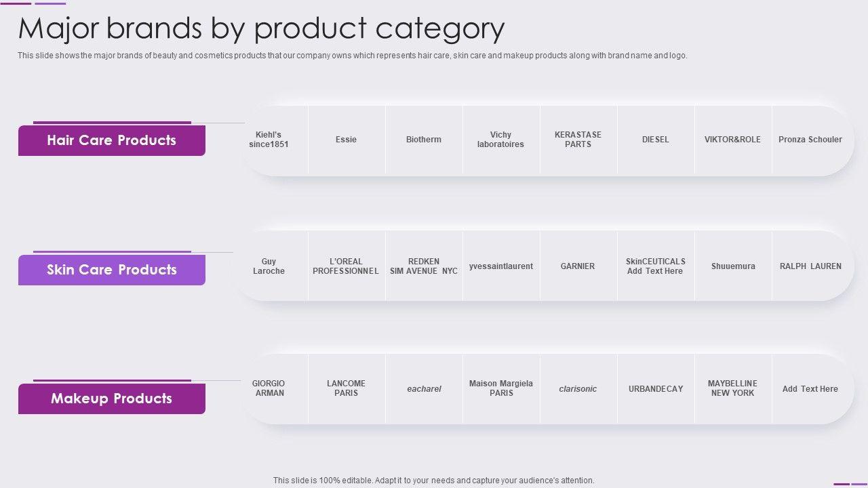Select the slide title Major brands by product category

(261, 28)
